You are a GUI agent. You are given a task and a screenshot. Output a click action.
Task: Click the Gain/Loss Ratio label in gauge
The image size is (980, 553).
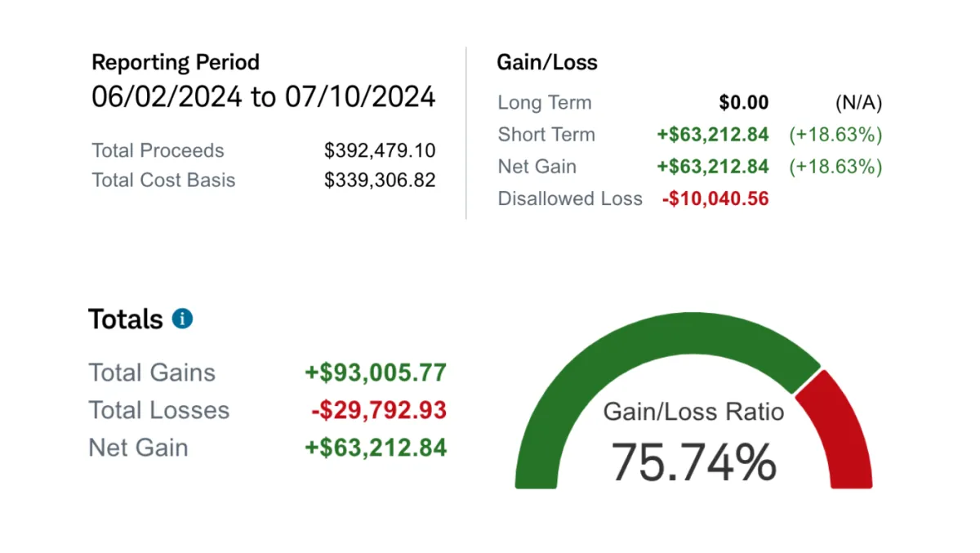click(693, 412)
